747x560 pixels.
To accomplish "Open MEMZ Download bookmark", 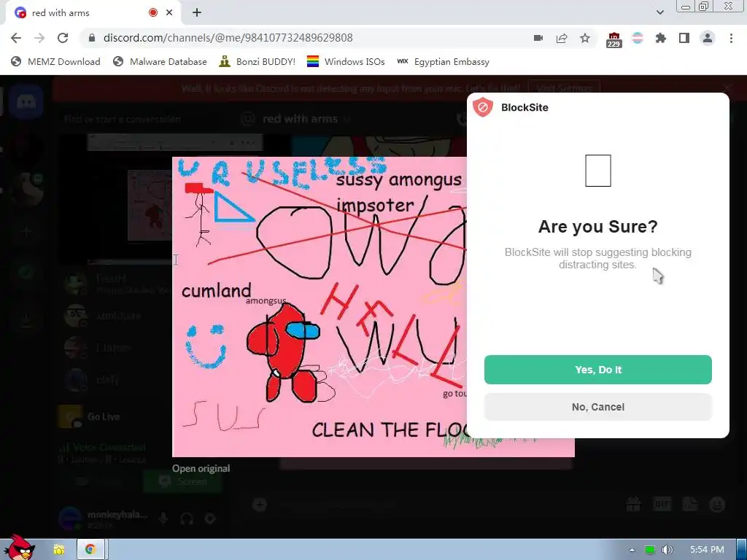I will 55,61.
